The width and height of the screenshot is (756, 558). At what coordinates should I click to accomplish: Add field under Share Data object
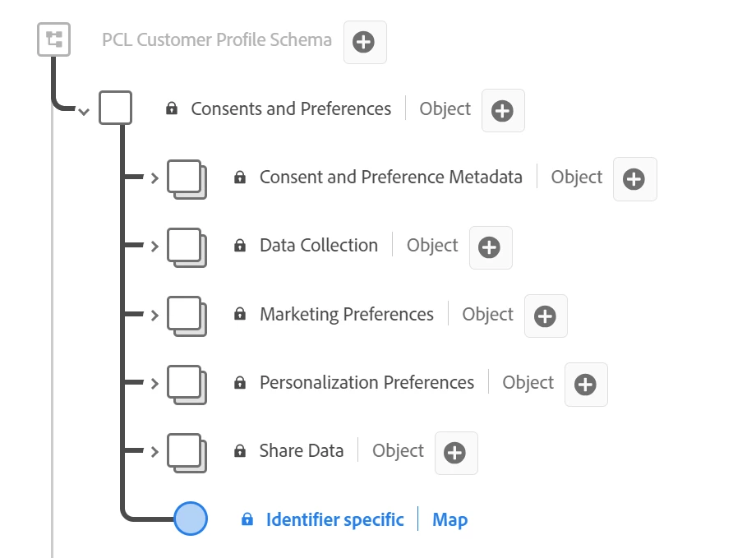coord(455,453)
